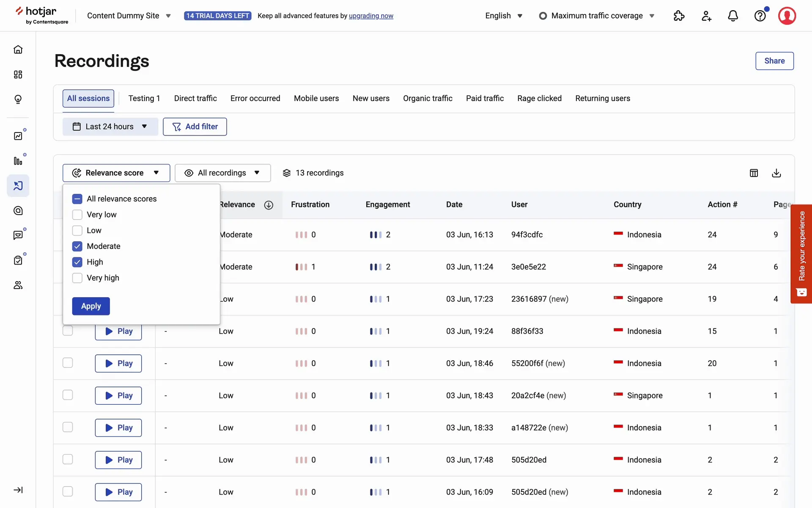Open the edit table columns icon
The image size is (812, 508).
coord(754,173)
